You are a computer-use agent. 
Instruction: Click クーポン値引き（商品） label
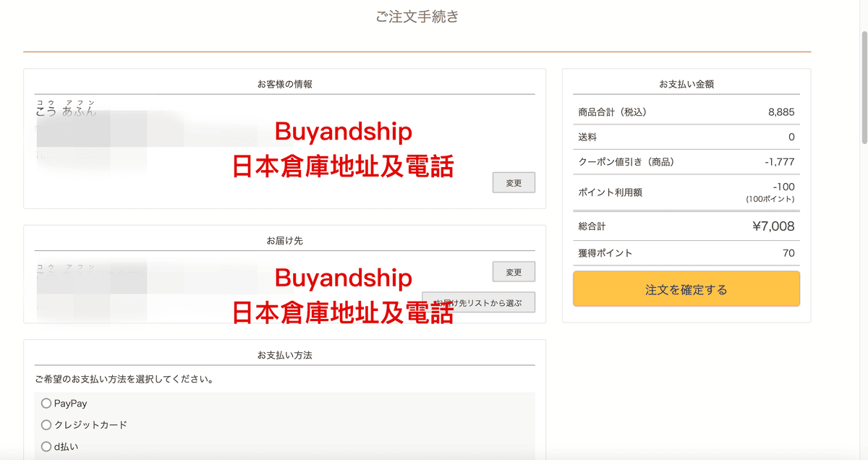tap(626, 161)
